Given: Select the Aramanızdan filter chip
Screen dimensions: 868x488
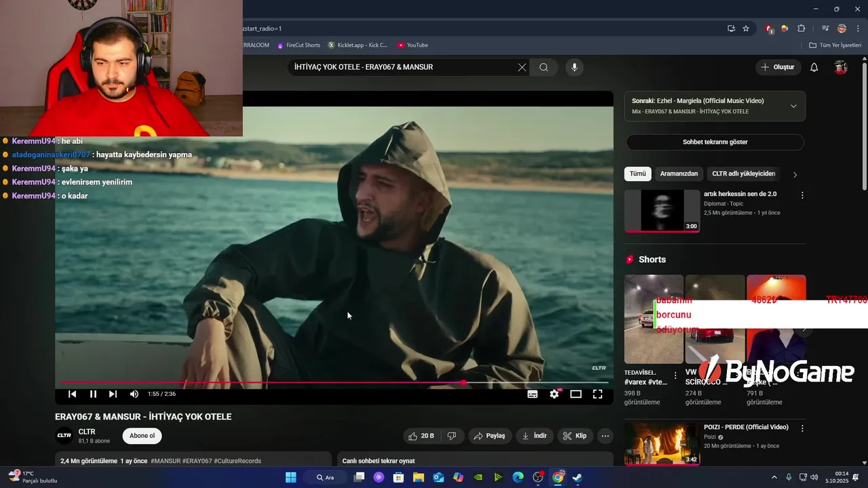Looking at the screenshot, I should pyautogui.click(x=679, y=174).
